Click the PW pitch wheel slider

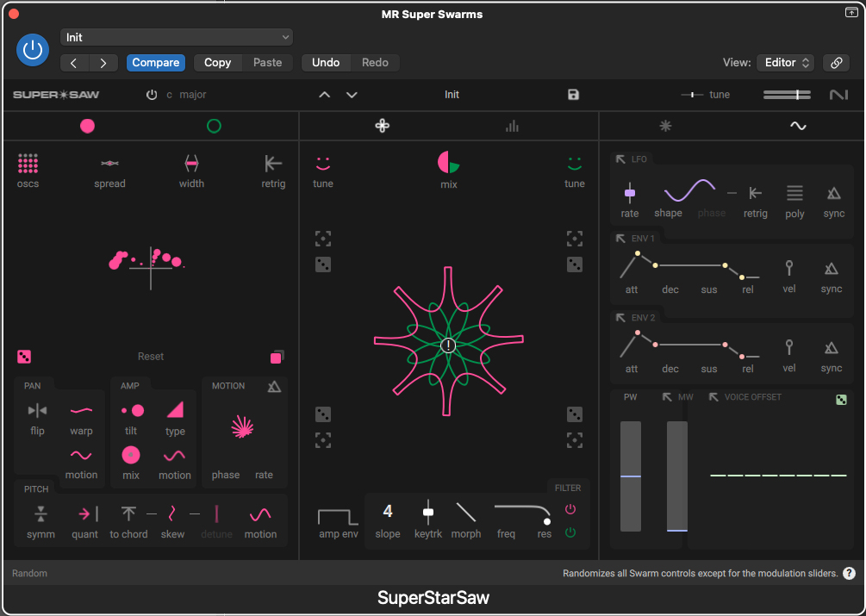(631, 476)
